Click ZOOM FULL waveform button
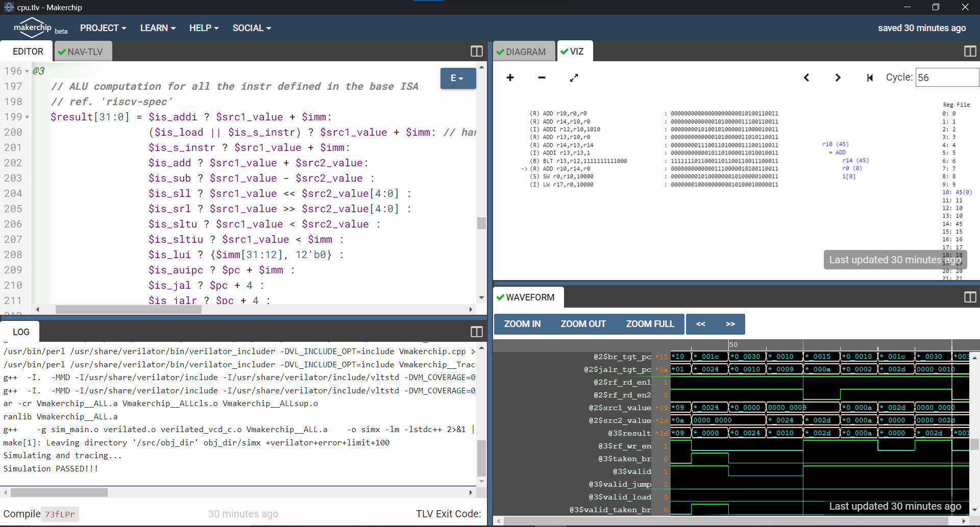The height and width of the screenshot is (527, 980). [x=650, y=324]
